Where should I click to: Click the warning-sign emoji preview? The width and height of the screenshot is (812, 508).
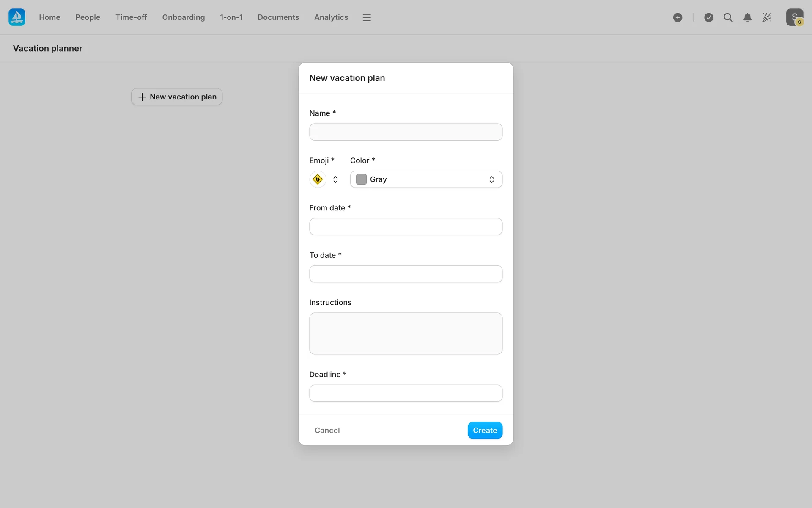pos(318,179)
